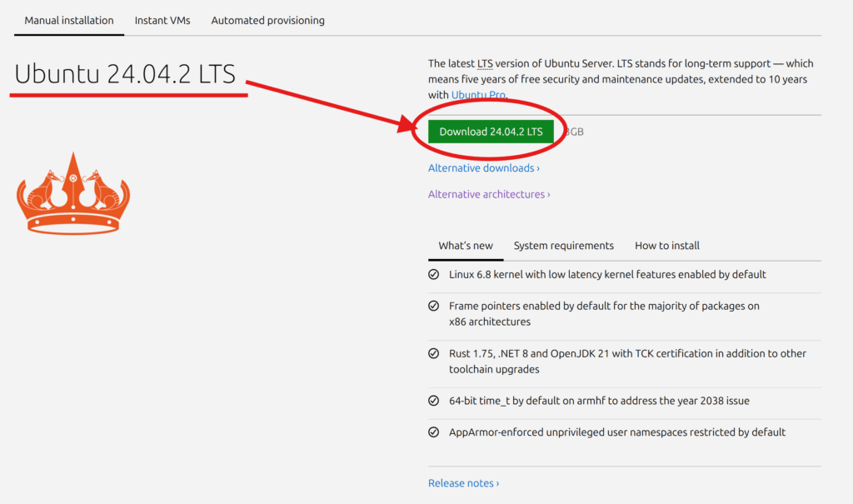The width and height of the screenshot is (853, 504).
Task: Click the Download 24.04.2 LTS button
Action: [491, 132]
